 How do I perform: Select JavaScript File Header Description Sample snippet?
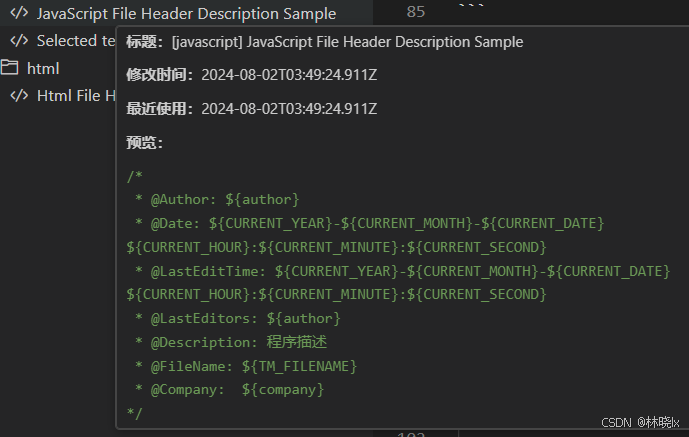[186, 14]
